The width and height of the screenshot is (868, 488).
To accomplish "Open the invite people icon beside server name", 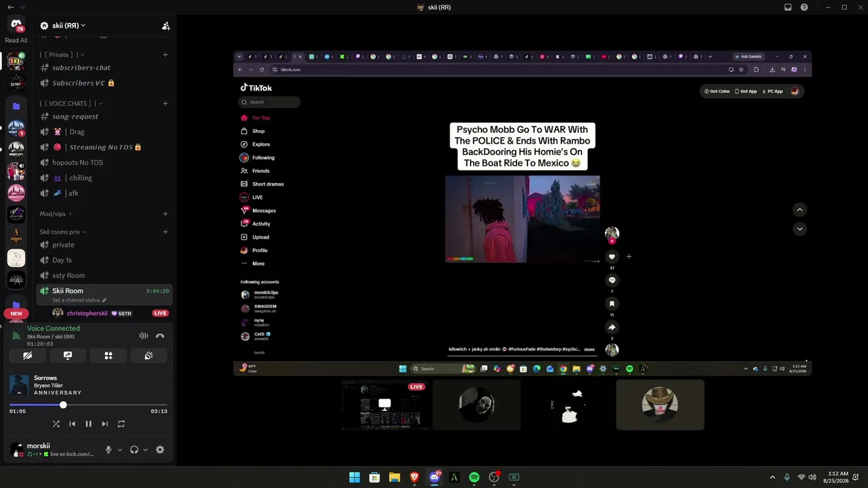I will [165, 26].
